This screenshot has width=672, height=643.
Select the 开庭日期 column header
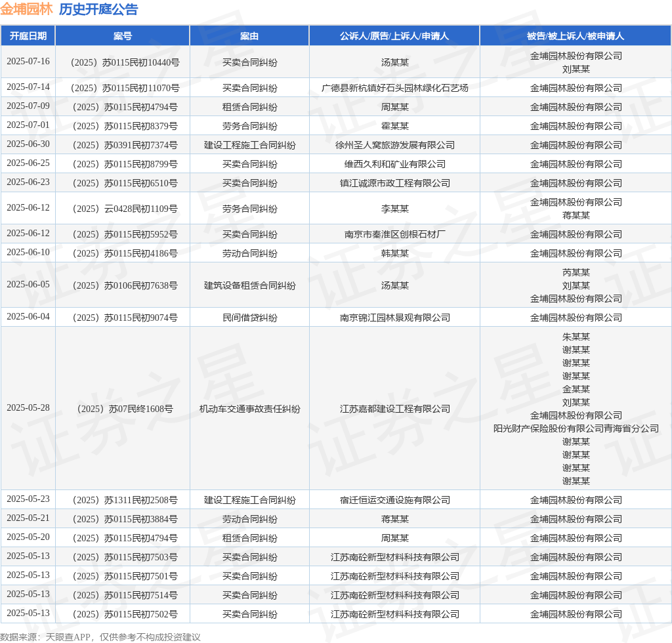pos(28,36)
